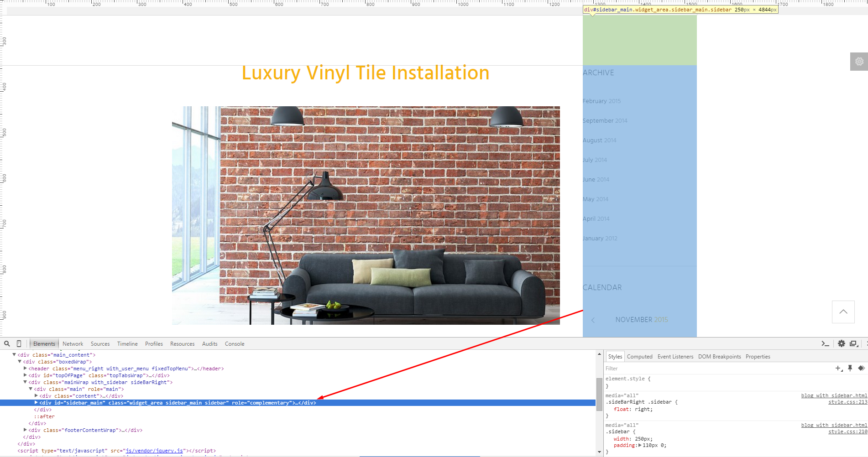Image resolution: width=868 pixels, height=457 pixels.
Task: Click the new style rule plus icon
Action: coord(838,369)
